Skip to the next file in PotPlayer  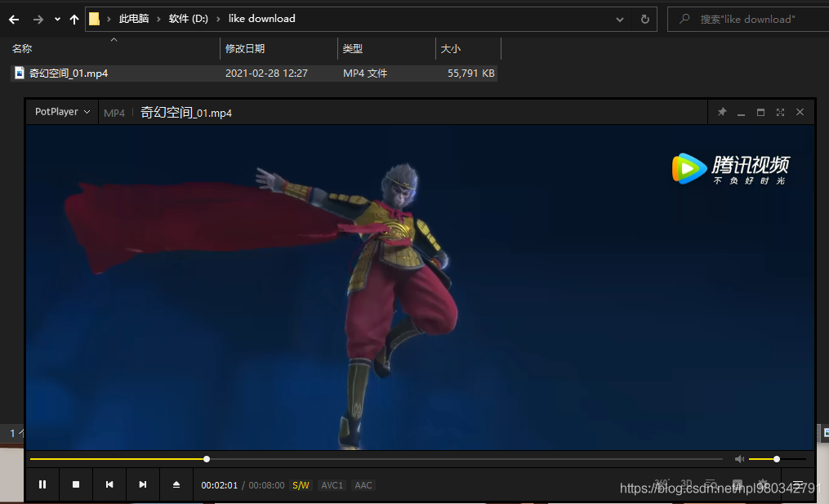[143, 484]
